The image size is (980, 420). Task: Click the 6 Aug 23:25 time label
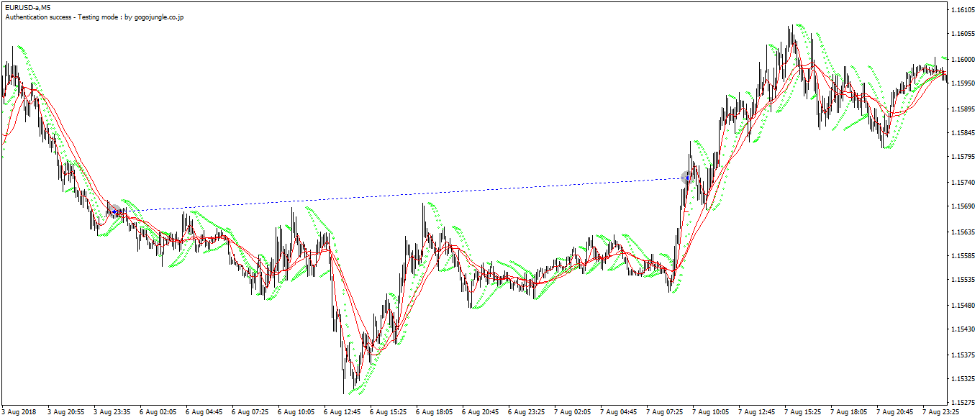coord(527,413)
